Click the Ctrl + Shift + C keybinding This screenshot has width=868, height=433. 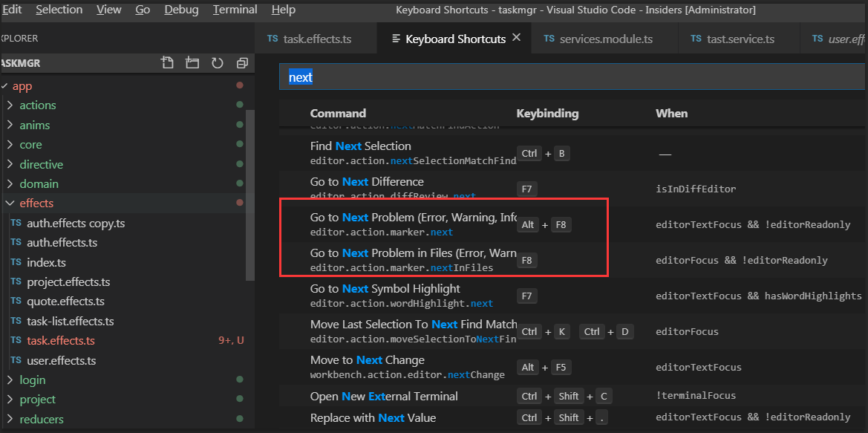(x=564, y=396)
